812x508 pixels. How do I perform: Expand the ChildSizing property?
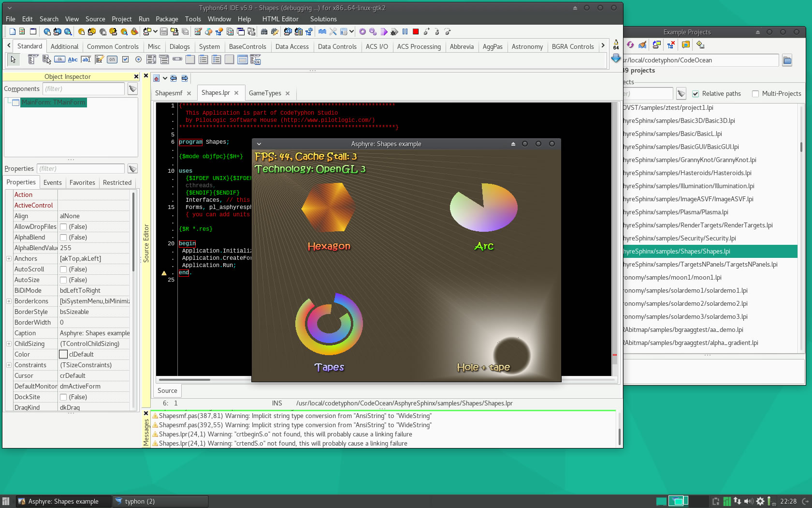click(x=9, y=344)
